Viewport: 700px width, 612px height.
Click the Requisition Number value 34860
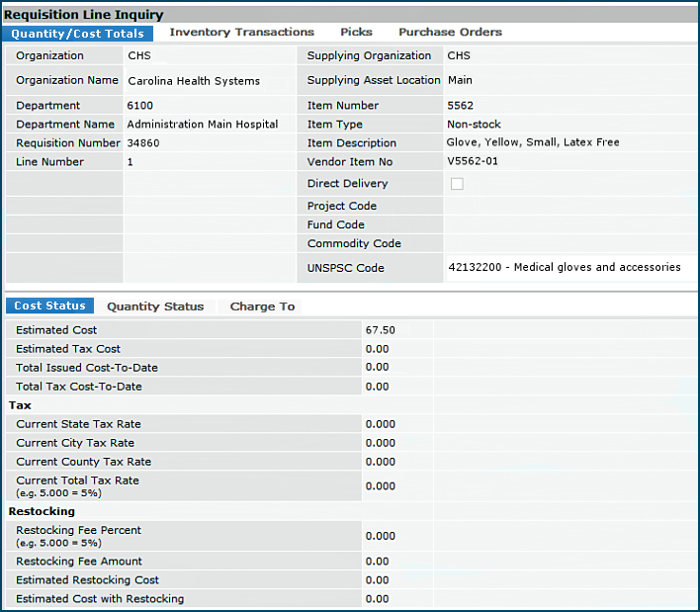[x=144, y=143]
